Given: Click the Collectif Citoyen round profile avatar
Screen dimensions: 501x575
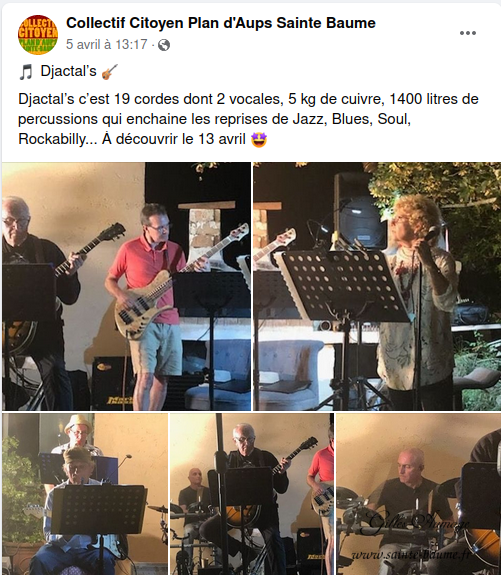Looking at the screenshot, I should tap(38, 34).
